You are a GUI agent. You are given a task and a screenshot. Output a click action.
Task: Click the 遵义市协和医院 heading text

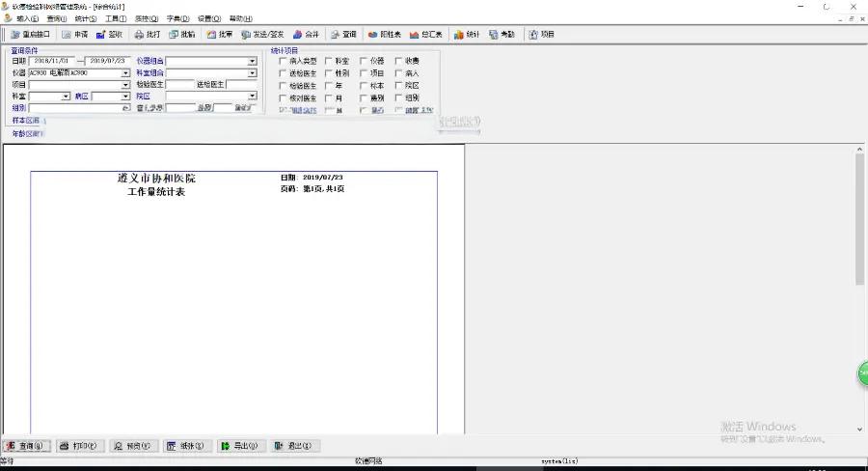coord(156,179)
